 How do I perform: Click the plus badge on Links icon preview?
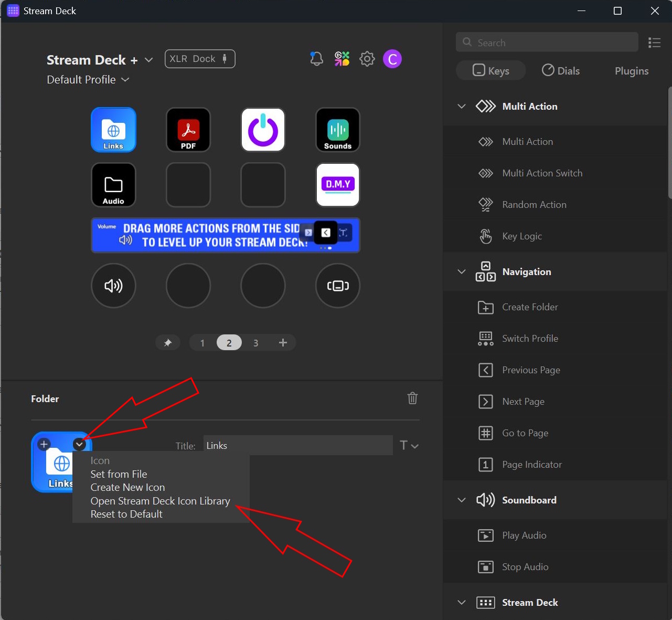[x=44, y=444]
